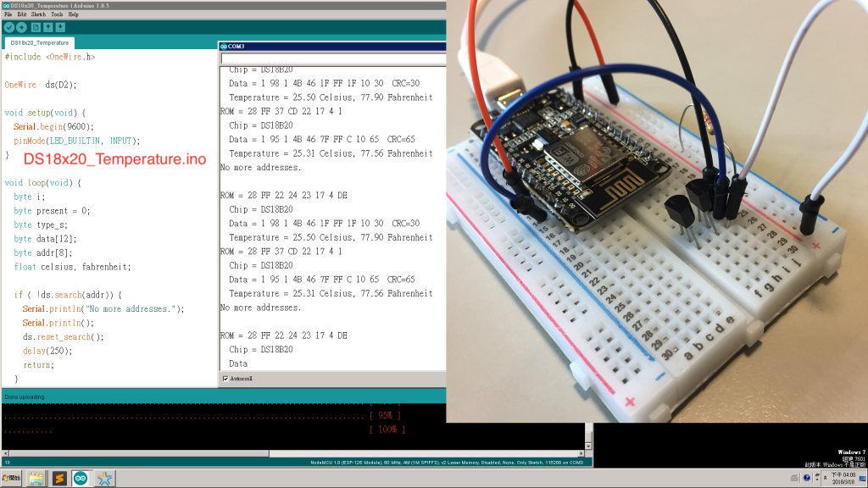
Task: Click the 'return;' code line
Action: [x=38, y=365]
